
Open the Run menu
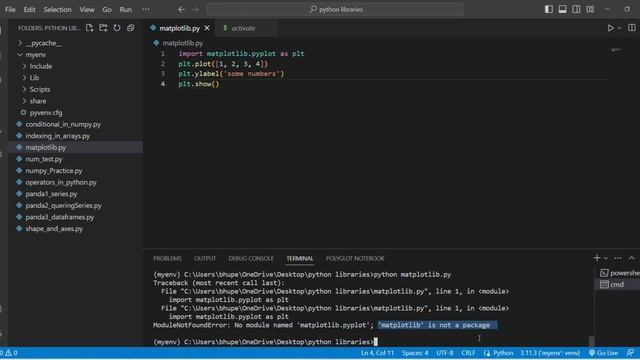[125, 9]
